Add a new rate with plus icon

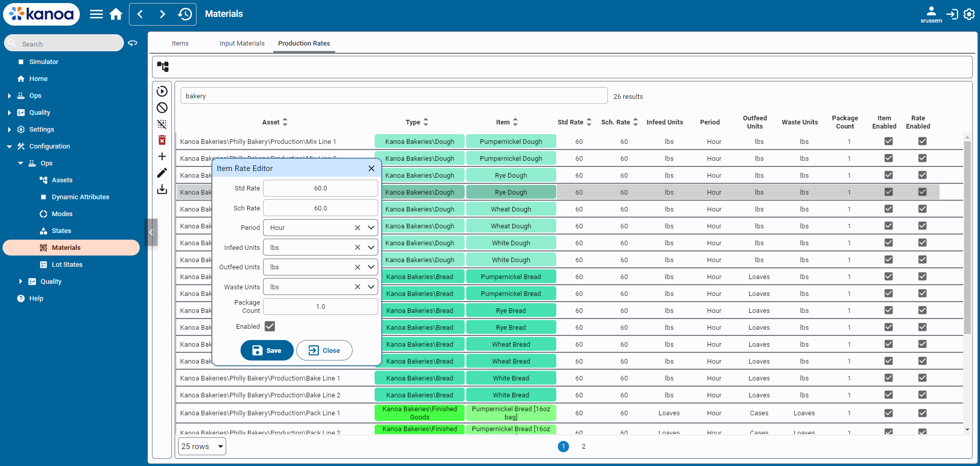162,156
